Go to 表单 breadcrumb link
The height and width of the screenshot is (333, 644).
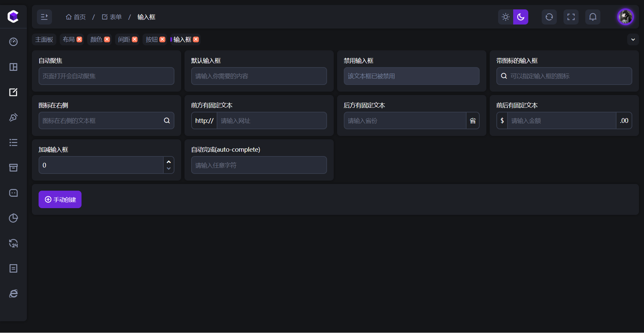pyautogui.click(x=112, y=17)
